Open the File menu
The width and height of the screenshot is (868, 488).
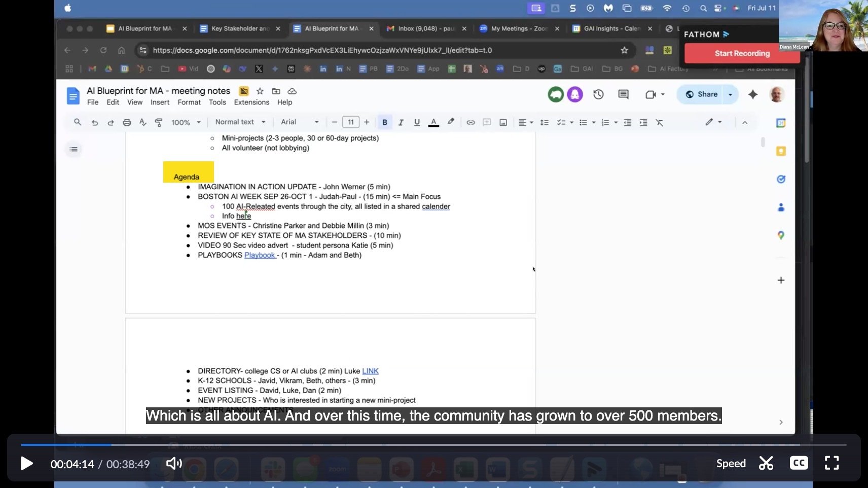pyautogui.click(x=93, y=102)
